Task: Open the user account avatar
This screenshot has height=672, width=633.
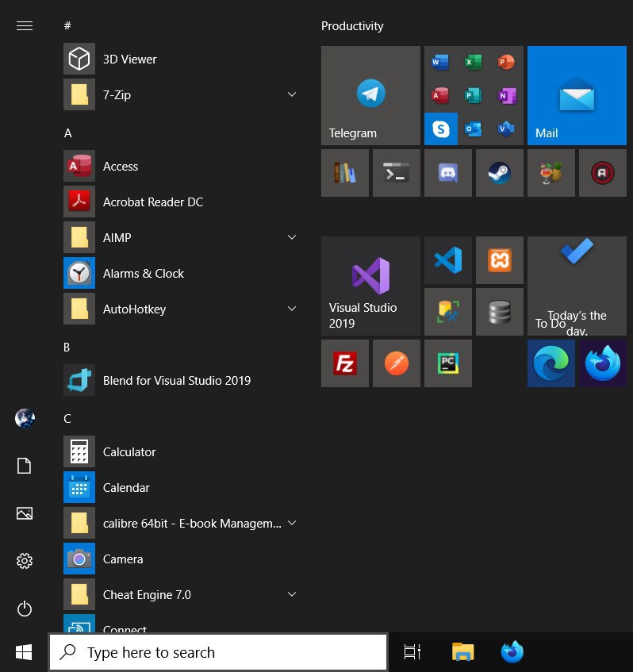Action: click(x=25, y=418)
